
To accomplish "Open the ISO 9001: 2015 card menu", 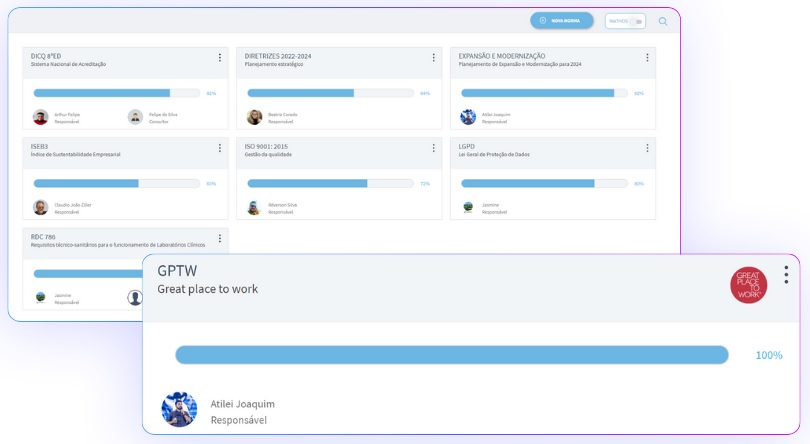I will tap(433, 149).
